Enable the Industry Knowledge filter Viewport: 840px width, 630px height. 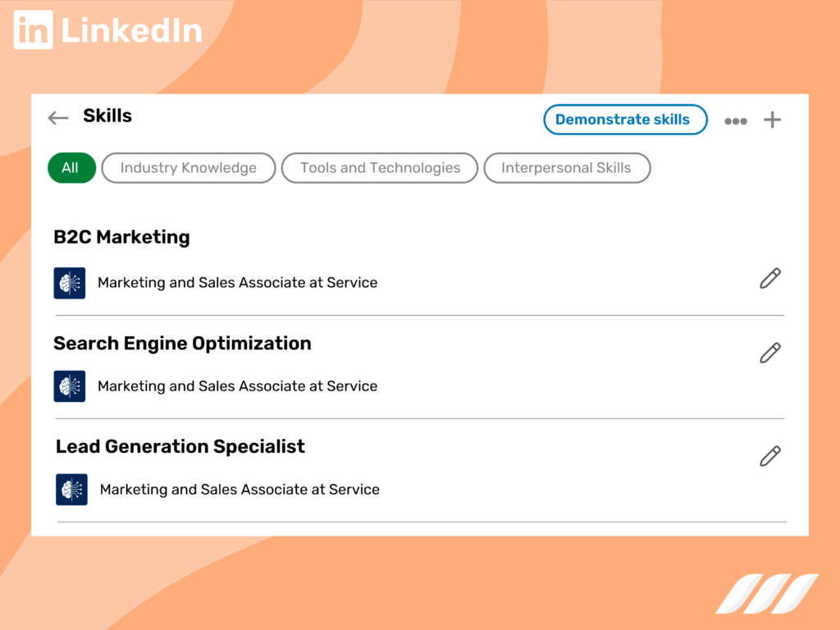pyautogui.click(x=188, y=167)
